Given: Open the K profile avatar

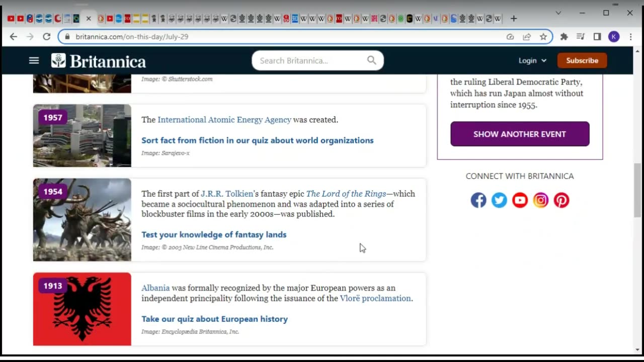Looking at the screenshot, I should [614, 37].
